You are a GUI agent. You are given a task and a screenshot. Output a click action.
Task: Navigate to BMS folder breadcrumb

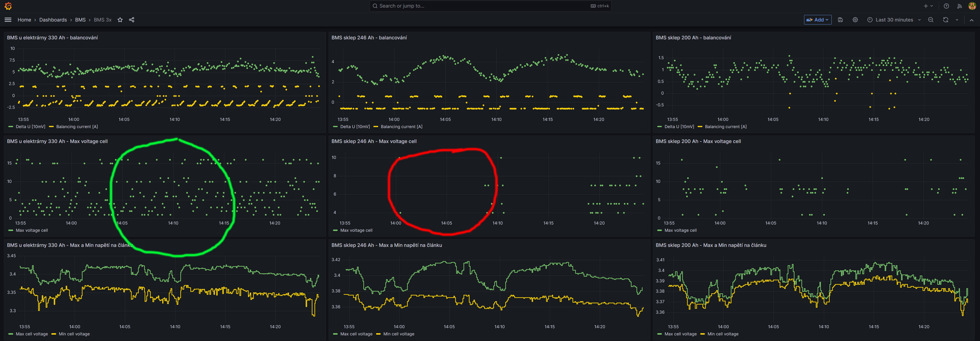pos(80,20)
